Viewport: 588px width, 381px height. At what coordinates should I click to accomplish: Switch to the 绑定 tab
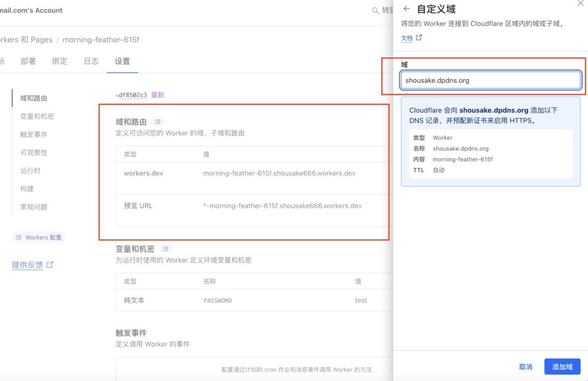tap(60, 61)
